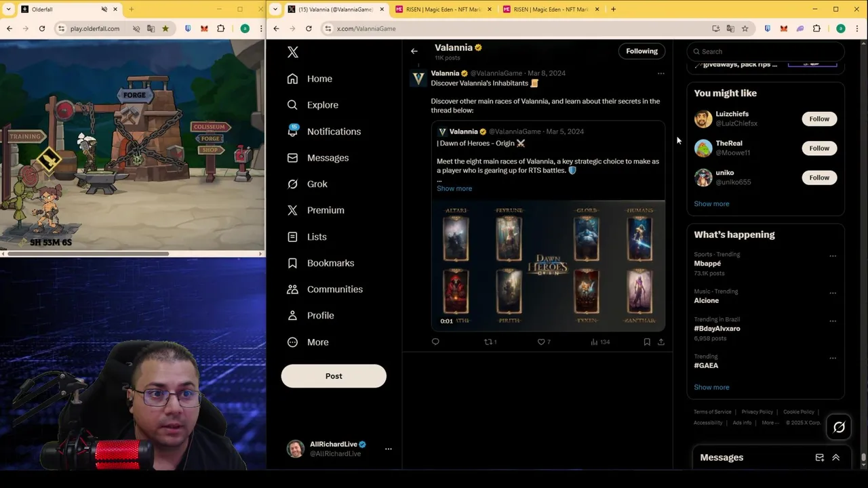Image resolution: width=868 pixels, height=488 pixels.
Task: Open options for the #BdayAlvxaro trend
Action: pyautogui.click(x=833, y=321)
